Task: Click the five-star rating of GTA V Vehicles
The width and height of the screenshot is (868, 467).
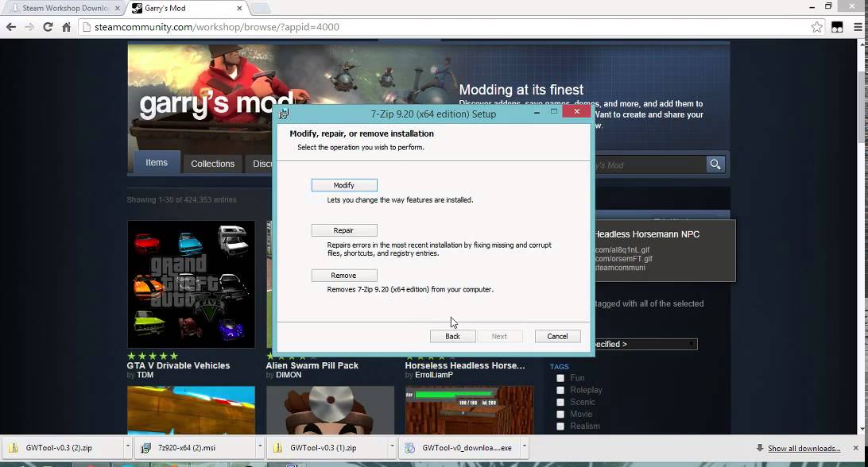Action: tap(153, 356)
